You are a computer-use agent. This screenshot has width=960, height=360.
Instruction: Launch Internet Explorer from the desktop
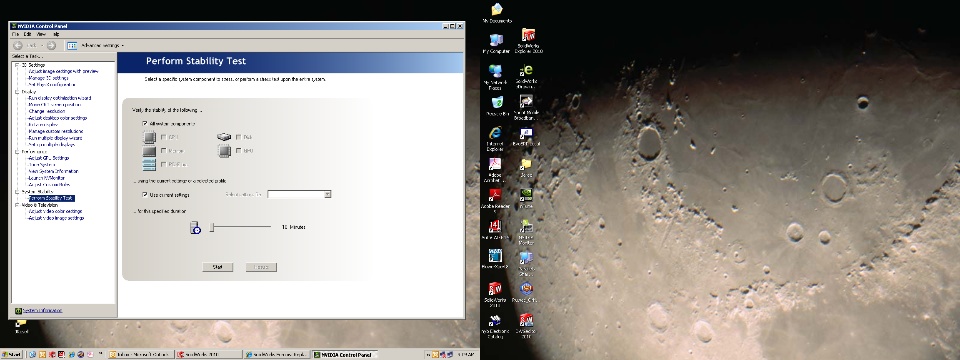[495, 133]
